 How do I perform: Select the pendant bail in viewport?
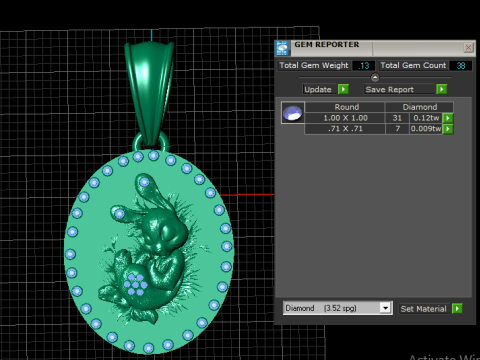[150, 93]
